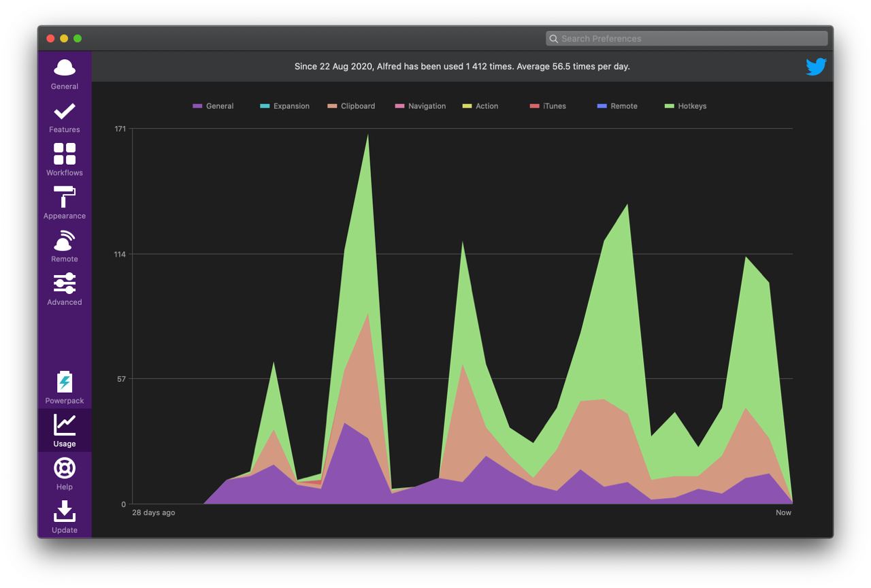Image resolution: width=871 pixels, height=588 pixels.
Task: Click the magnifier icon in search field
Action: coord(553,39)
